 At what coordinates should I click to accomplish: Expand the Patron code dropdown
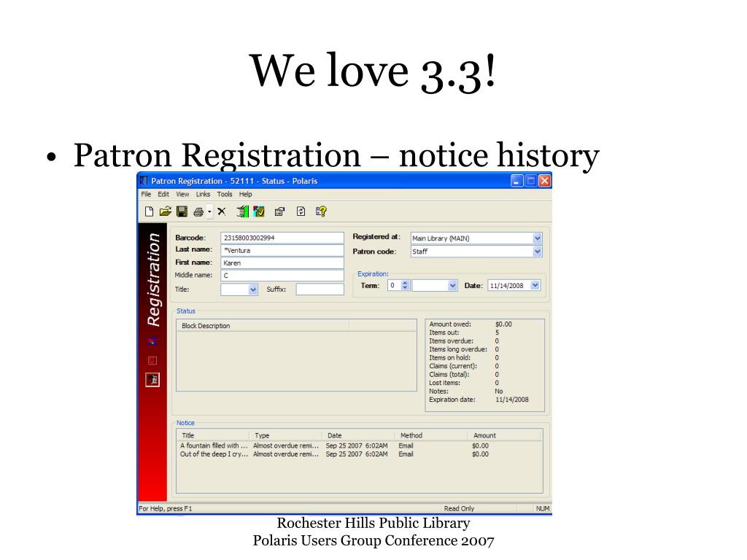pyautogui.click(x=537, y=252)
